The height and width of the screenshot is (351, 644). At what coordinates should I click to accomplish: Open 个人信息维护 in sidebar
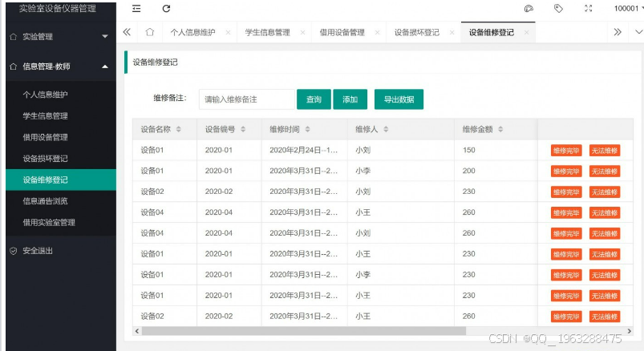click(x=61, y=95)
